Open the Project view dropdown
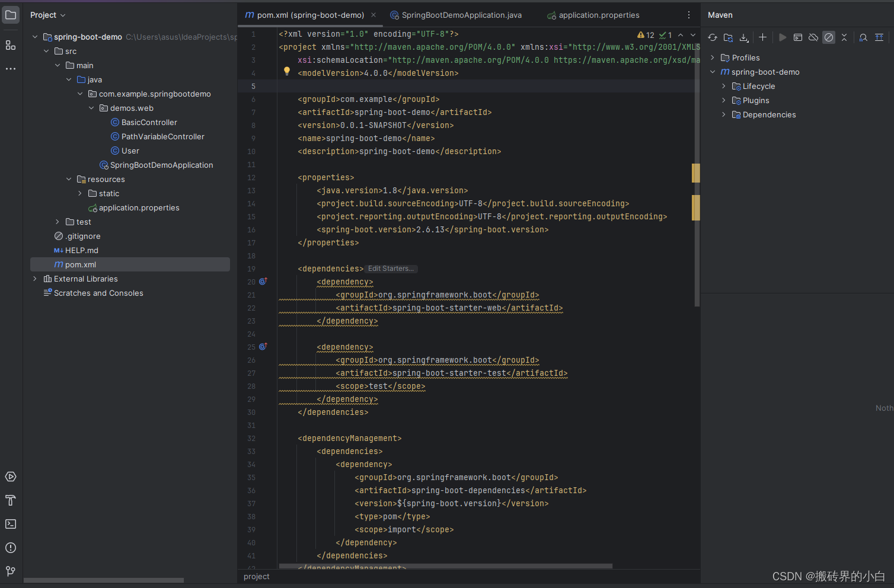894x588 pixels. pyautogui.click(x=48, y=15)
